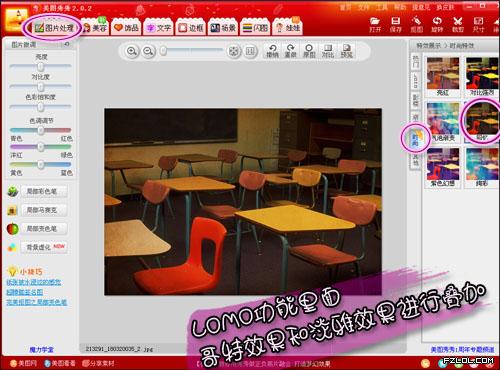
Task: Click the original image (原图) icon
Action: coord(309,51)
